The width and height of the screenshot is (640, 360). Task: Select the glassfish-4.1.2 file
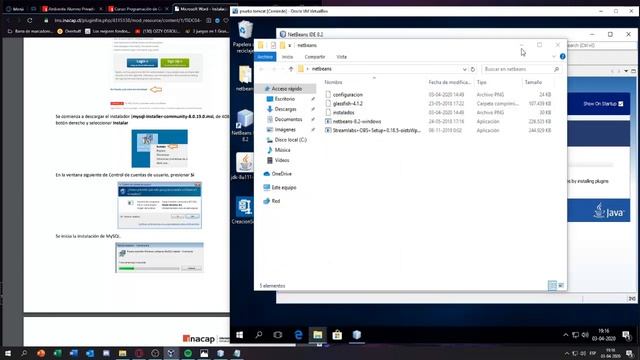(347, 104)
